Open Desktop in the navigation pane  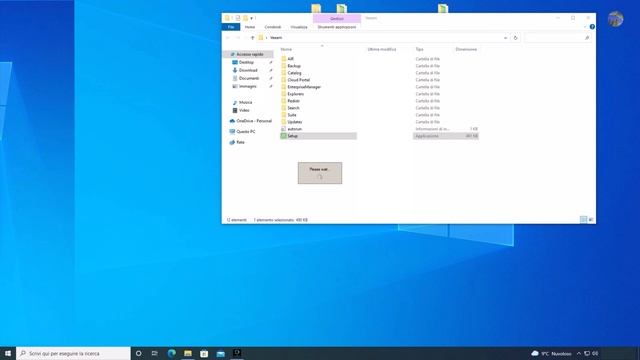click(x=246, y=62)
